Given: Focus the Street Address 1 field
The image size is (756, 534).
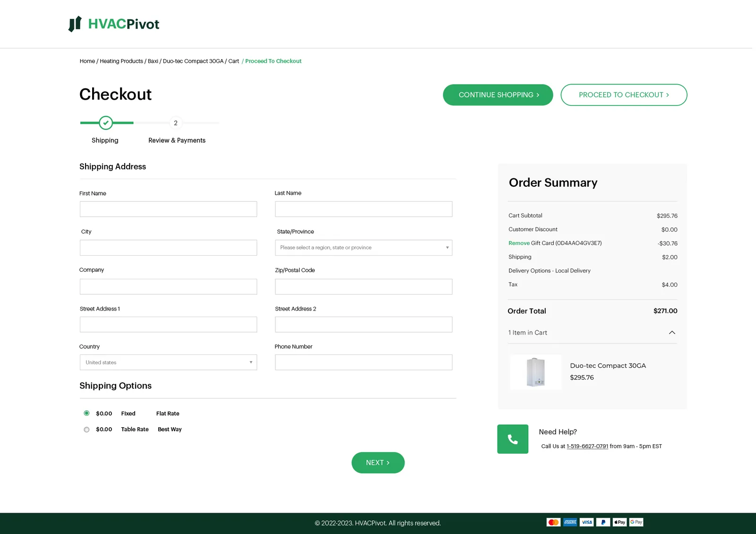Looking at the screenshot, I should (168, 324).
